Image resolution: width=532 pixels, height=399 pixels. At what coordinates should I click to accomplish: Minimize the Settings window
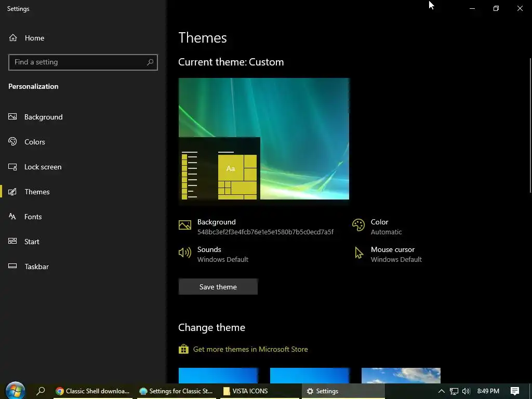tap(472, 8)
